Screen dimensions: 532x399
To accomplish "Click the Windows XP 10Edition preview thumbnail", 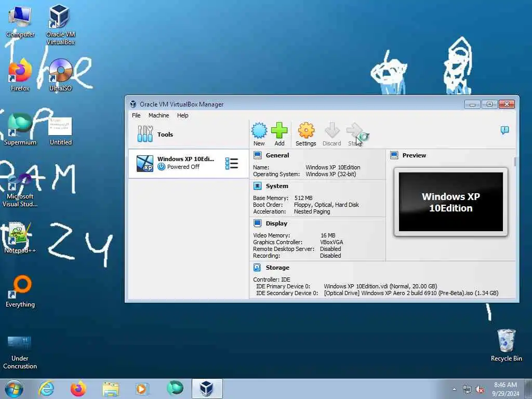I will [450, 202].
